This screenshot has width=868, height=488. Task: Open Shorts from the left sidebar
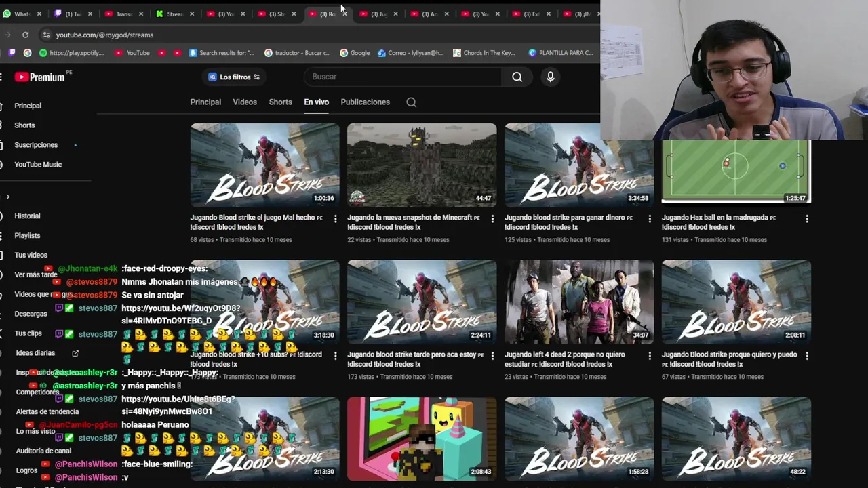pos(24,125)
